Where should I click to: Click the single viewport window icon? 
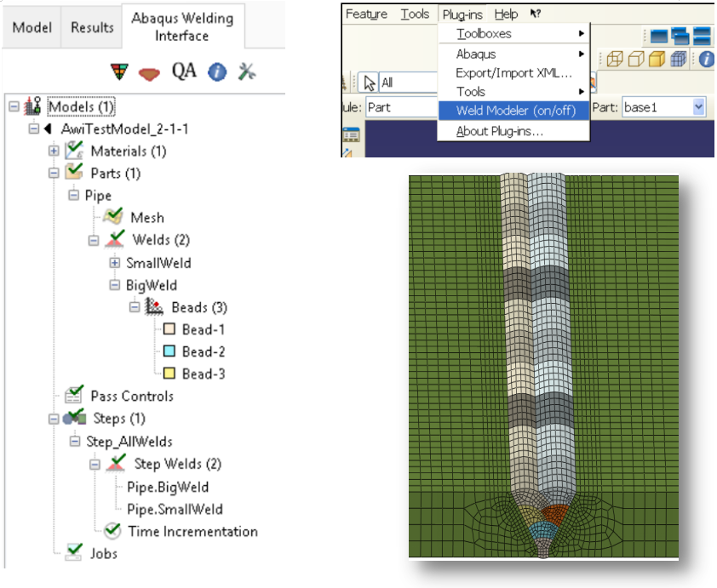pyautogui.click(x=658, y=36)
